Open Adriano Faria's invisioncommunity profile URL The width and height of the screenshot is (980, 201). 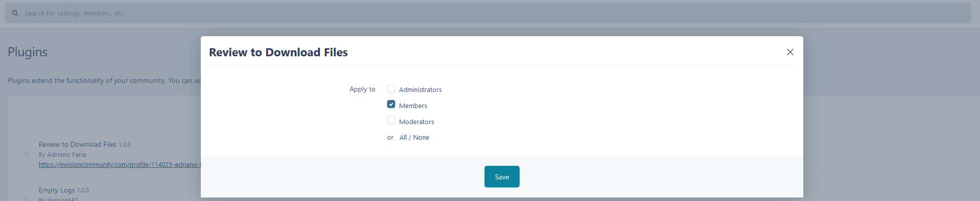pos(119,165)
